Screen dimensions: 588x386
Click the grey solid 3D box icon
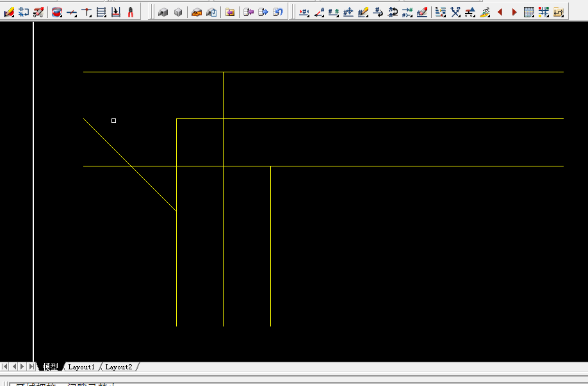point(163,12)
